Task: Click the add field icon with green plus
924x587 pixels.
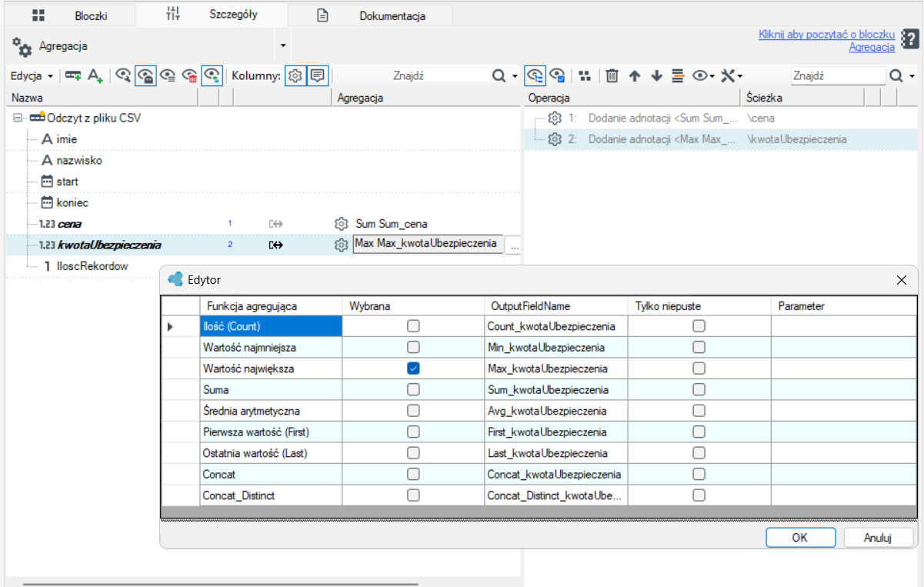Action: click(73, 76)
